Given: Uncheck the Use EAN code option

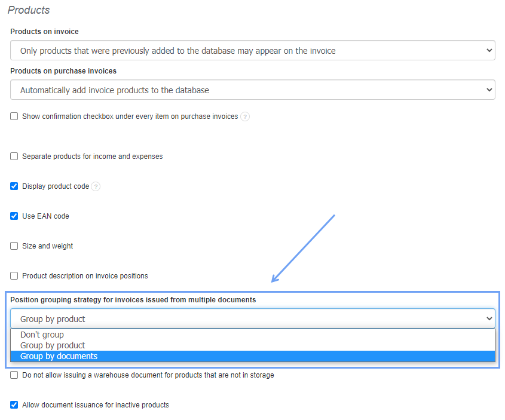Looking at the screenshot, I should click(x=14, y=216).
